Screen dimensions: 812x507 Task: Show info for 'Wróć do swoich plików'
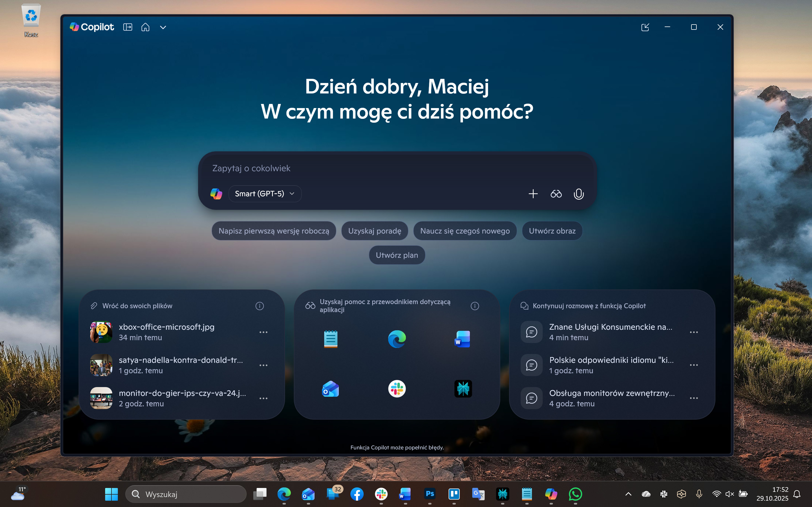point(259,306)
